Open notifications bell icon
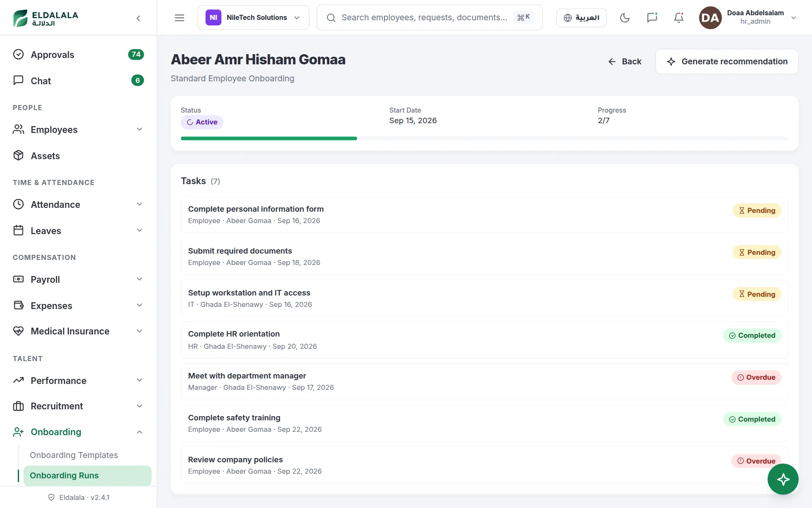This screenshot has width=812, height=508. point(679,18)
